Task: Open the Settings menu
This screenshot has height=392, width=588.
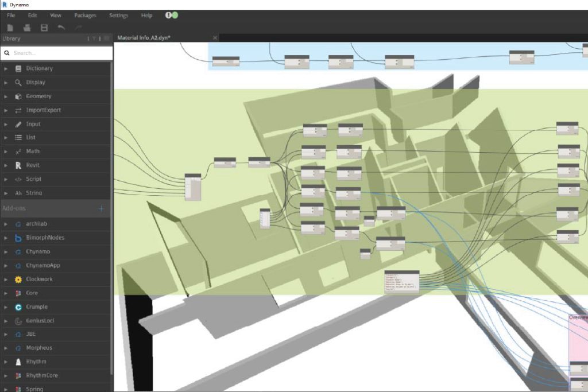Action: (118, 15)
